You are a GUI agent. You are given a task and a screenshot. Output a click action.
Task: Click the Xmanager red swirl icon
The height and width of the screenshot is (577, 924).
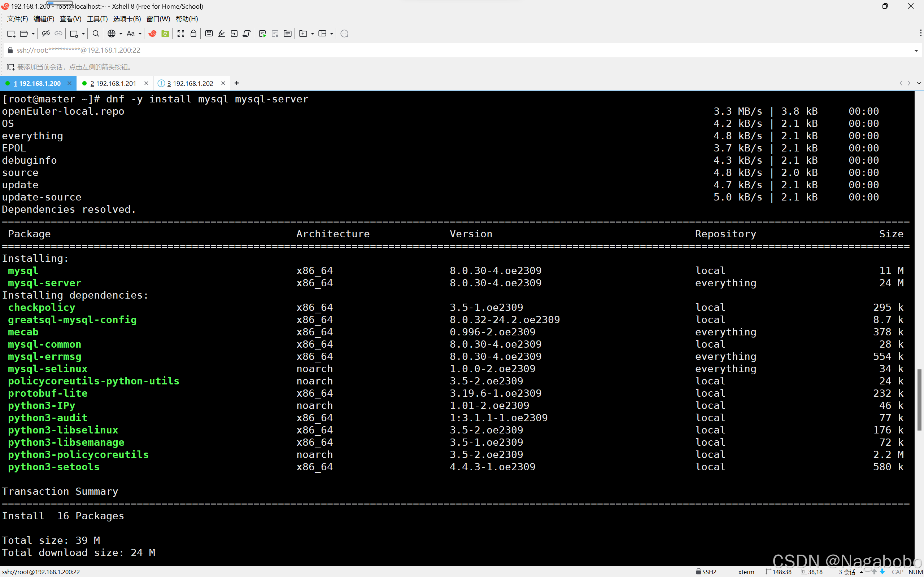(152, 34)
